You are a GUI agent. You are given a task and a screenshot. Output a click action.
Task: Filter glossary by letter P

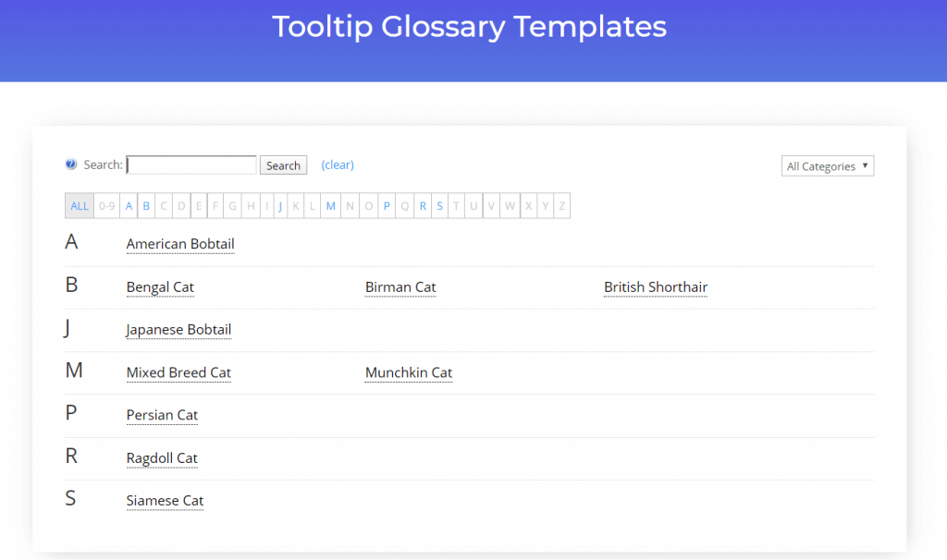pyautogui.click(x=387, y=205)
